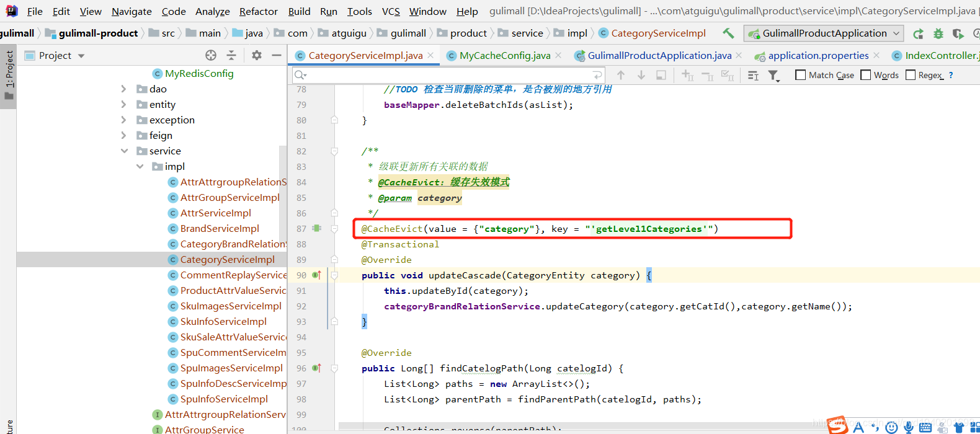Viewport: 980px width, 434px height.
Task: Start debugging with the bug icon
Action: (x=938, y=33)
